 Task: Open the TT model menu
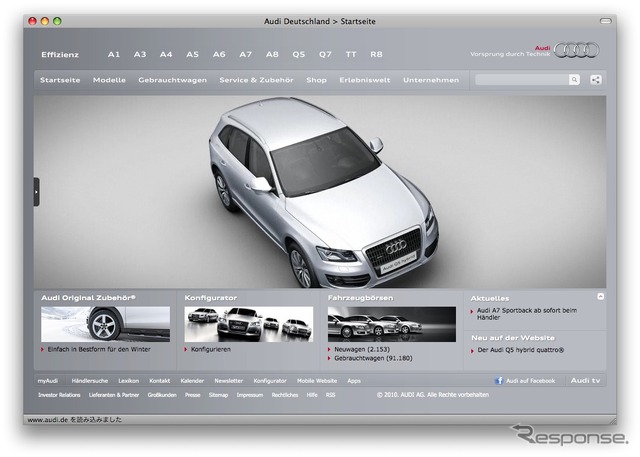[351, 54]
